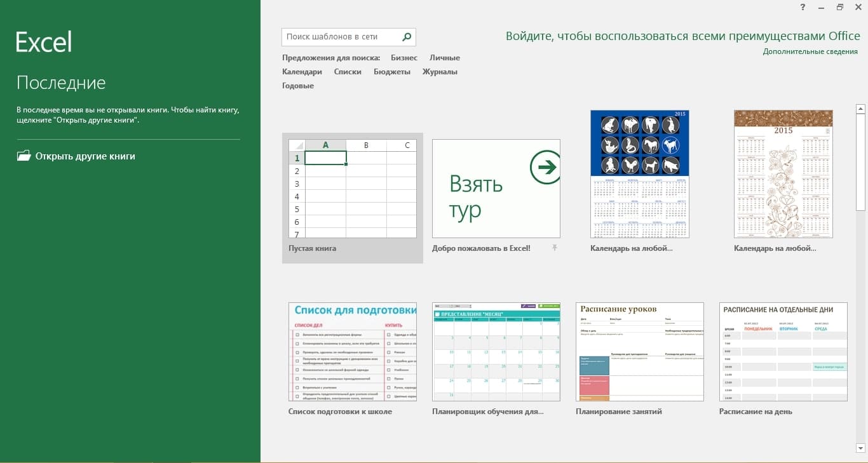Viewport: 868px width, 463px height.
Task: Click the scrollbar up arrow
Action: coord(861,109)
